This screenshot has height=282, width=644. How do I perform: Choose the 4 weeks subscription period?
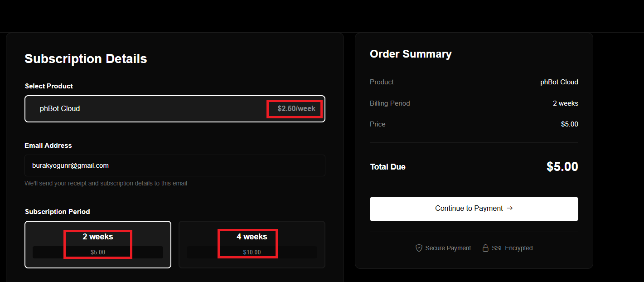[x=252, y=237]
